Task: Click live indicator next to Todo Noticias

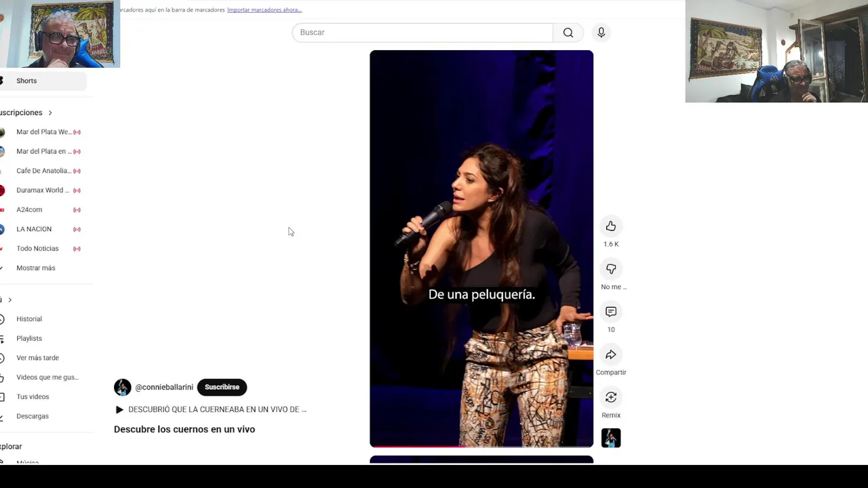Action: pos(77,249)
